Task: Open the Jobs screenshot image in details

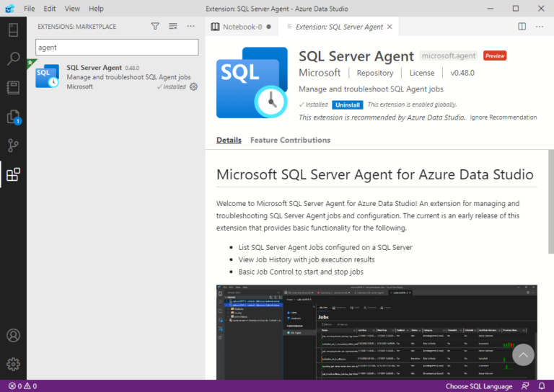Action: tap(377, 332)
